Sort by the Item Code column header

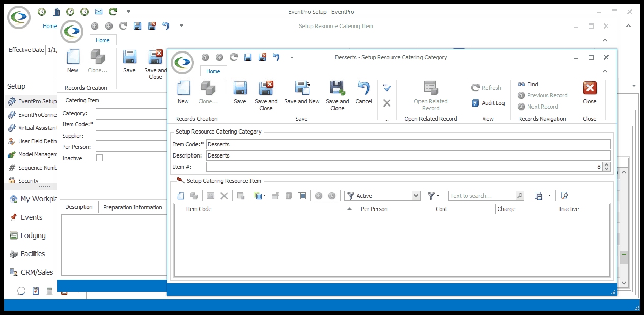click(x=271, y=209)
